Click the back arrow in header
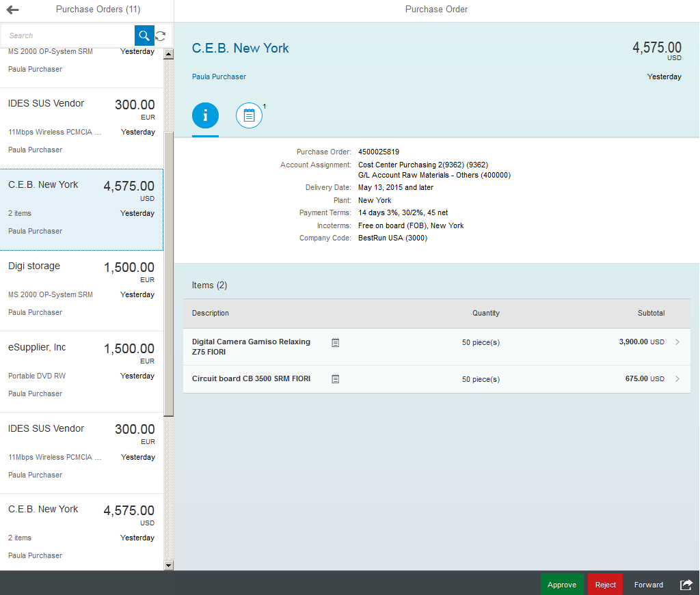700x595 pixels. click(12, 10)
